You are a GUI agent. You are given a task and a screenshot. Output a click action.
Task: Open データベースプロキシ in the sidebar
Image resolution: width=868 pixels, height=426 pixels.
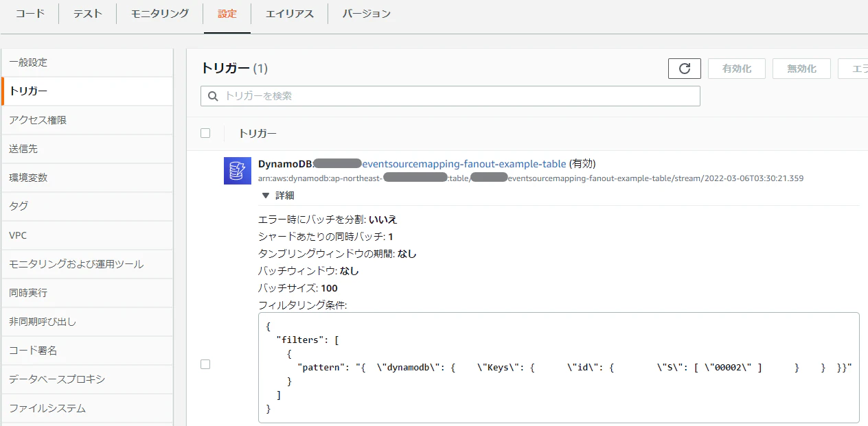coord(87,379)
